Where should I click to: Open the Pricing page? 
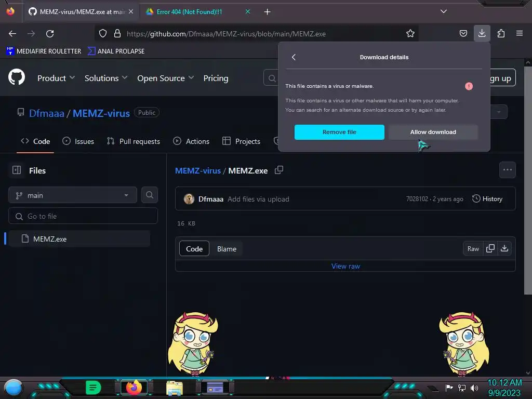click(x=216, y=78)
